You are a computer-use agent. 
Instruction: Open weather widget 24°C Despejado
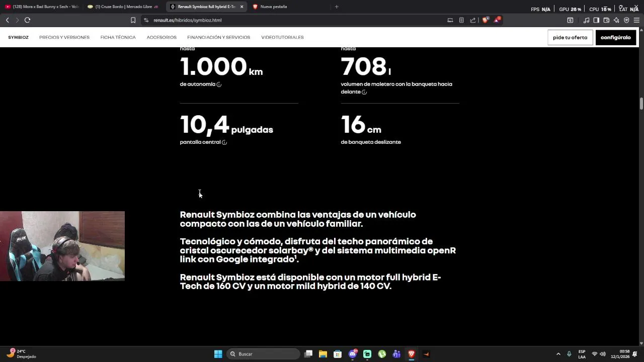point(21,354)
